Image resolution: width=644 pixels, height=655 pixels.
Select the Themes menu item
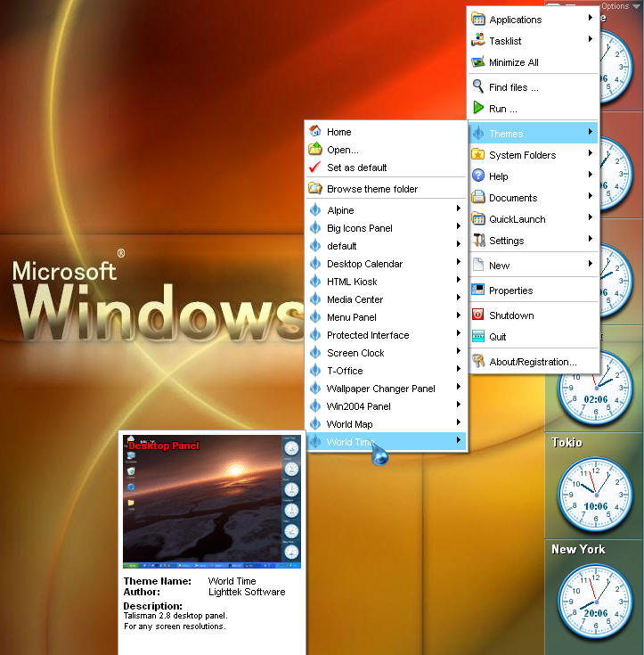pos(534,134)
